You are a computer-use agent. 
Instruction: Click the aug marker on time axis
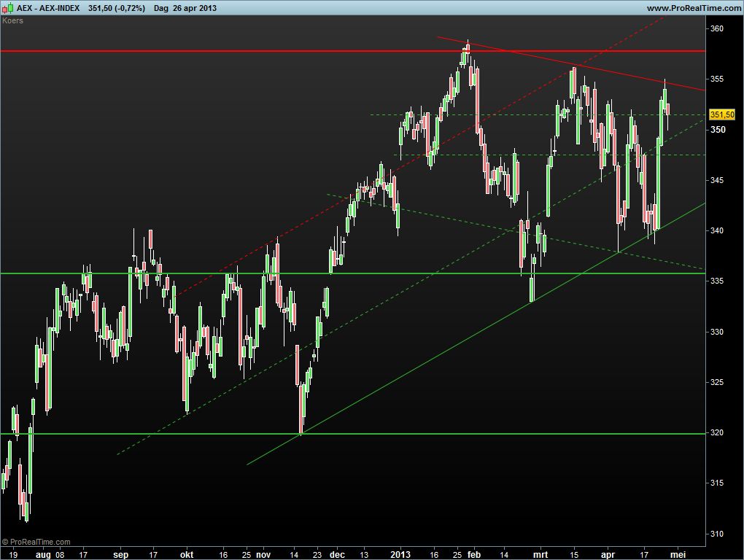pyautogui.click(x=43, y=553)
